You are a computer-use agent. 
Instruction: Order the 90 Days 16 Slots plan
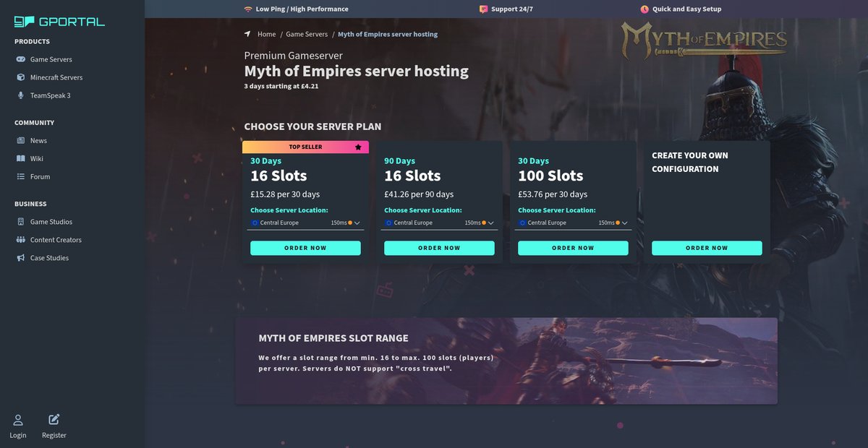(439, 248)
